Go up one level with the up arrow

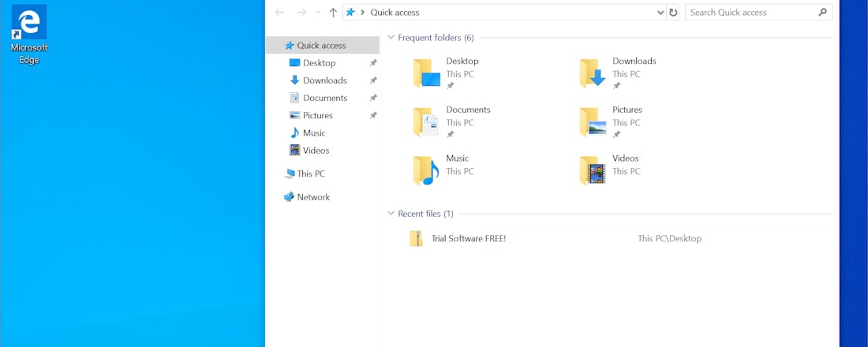[333, 12]
